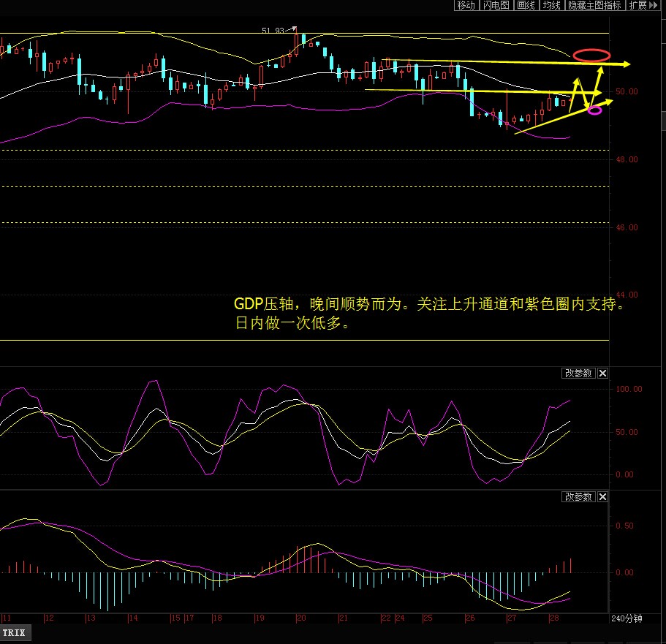666x644 pixels.
Task: Open 改参数 for the MACD panel
Action: point(578,497)
